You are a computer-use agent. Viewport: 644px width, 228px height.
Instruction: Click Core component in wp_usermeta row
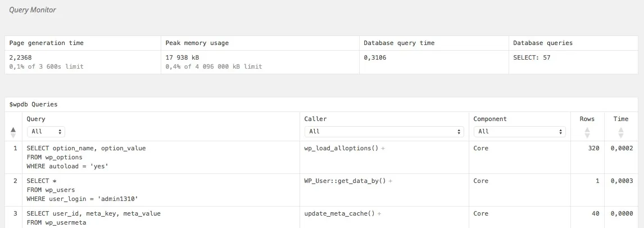click(481, 213)
